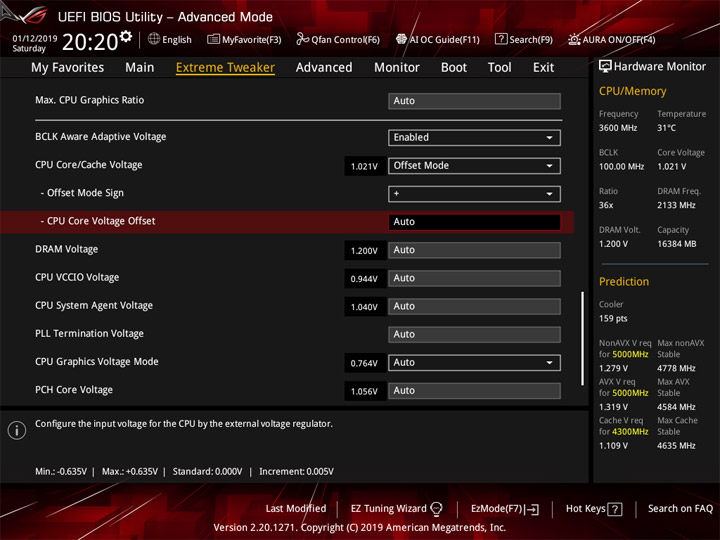The image size is (720, 540).
Task: Click the info icon beside help text
Action: pos(17,430)
